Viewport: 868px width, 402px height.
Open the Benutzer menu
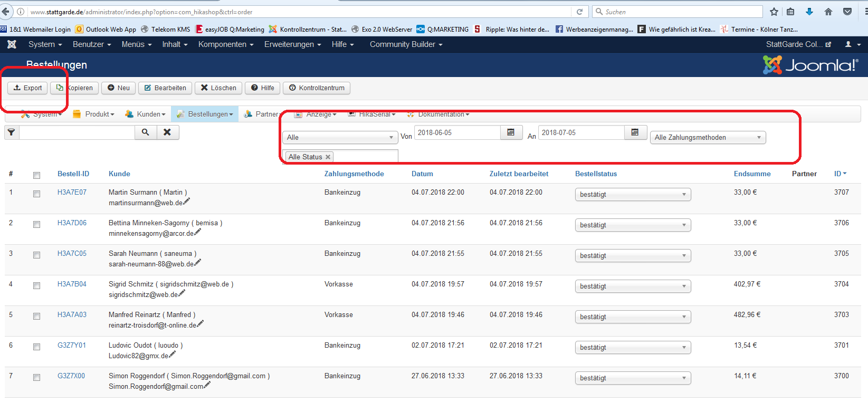coord(92,44)
